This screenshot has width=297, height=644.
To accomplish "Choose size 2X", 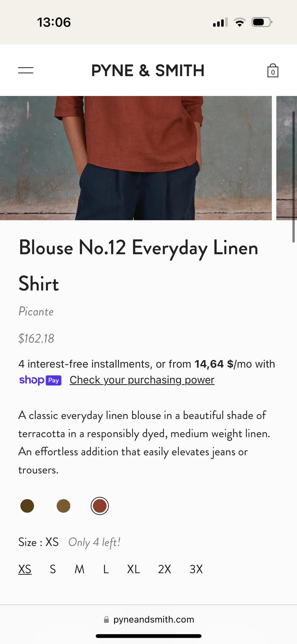I will pos(164,569).
